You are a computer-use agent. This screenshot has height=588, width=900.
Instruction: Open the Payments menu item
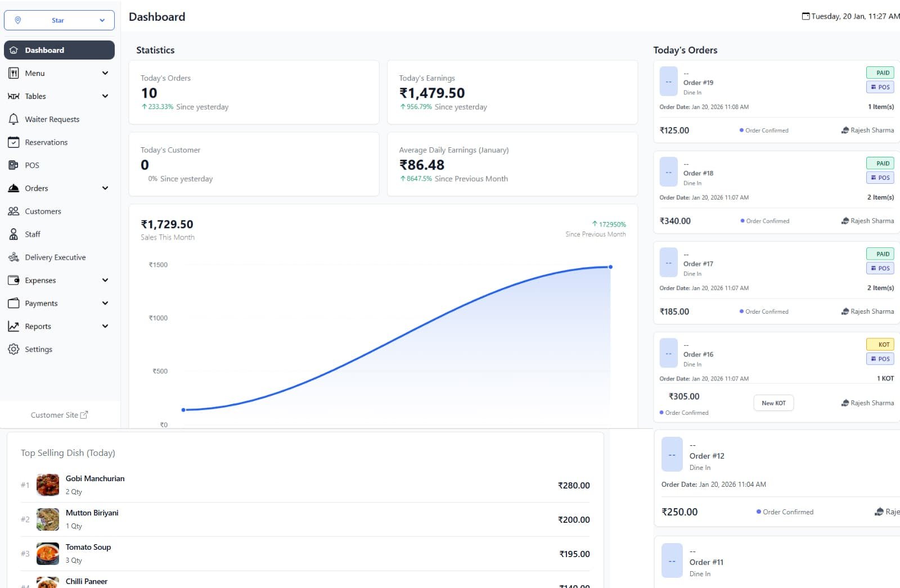click(x=41, y=304)
